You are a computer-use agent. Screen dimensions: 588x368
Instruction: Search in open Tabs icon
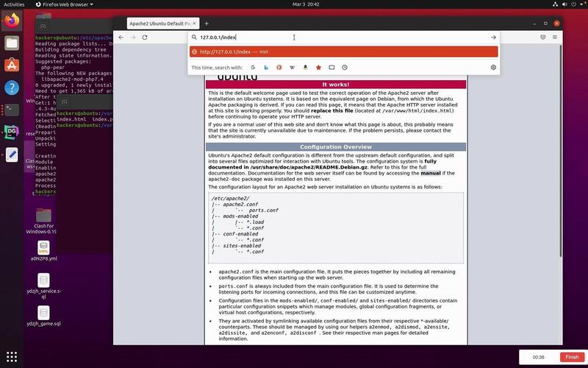point(331,68)
